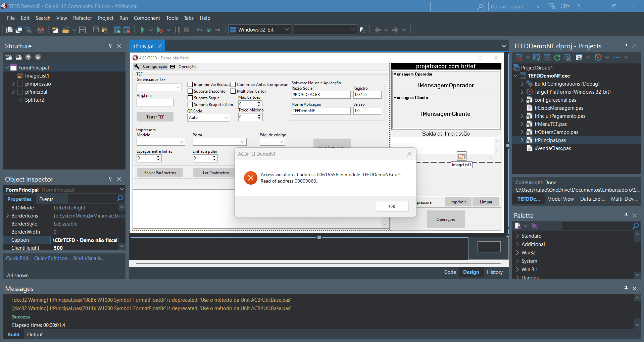Click the Razão Social input field
Image resolution: width=644 pixels, height=342 pixels.
click(321, 95)
